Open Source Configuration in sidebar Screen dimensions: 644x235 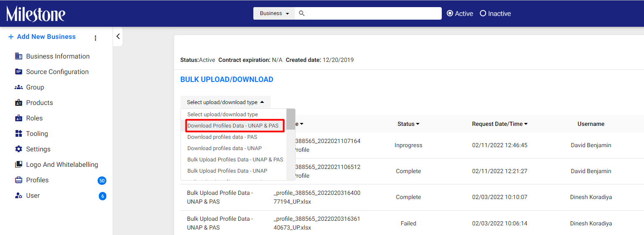[57, 72]
